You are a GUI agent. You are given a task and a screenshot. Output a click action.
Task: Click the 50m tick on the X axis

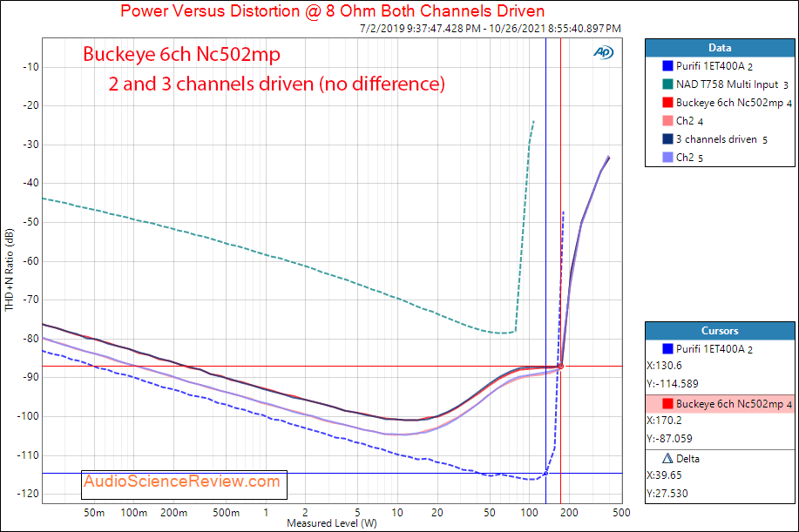pos(94,513)
